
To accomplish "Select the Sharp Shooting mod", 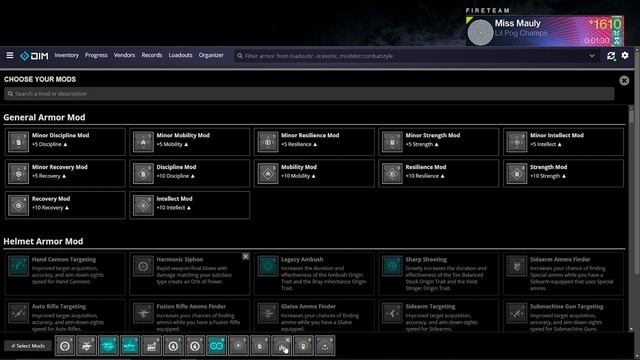I will (439, 273).
